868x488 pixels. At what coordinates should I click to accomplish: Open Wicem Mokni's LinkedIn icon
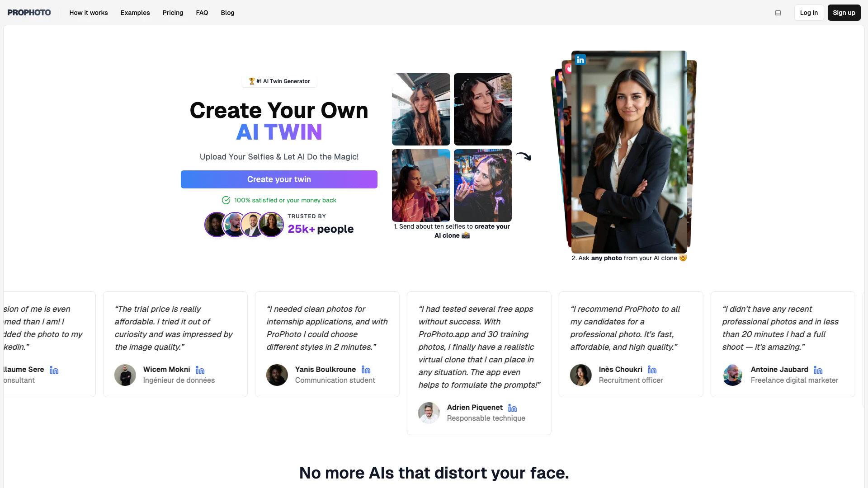tap(200, 370)
